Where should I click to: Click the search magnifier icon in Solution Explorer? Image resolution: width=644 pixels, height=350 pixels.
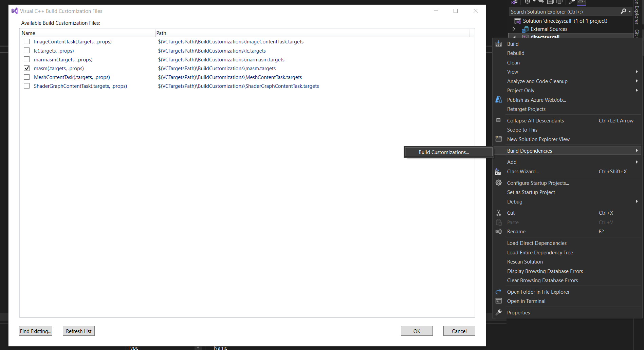pyautogui.click(x=623, y=12)
